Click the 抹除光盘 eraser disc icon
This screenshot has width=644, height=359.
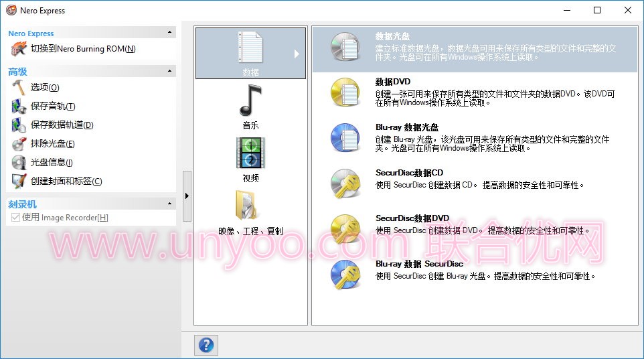coord(19,144)
